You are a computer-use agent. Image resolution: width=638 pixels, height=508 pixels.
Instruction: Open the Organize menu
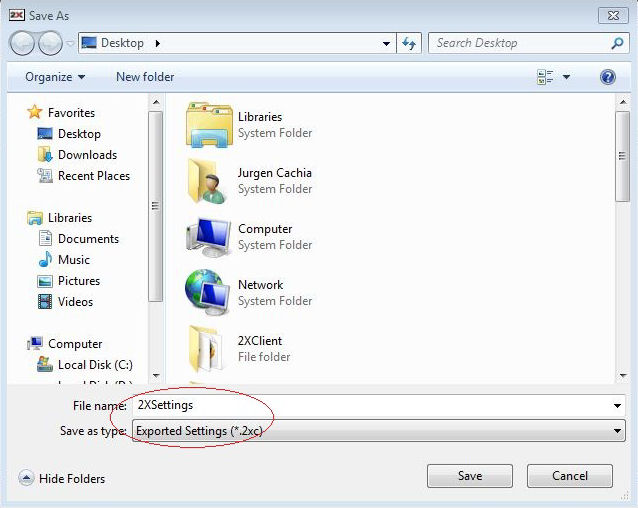pyautogui.click(x=55, y=77)
